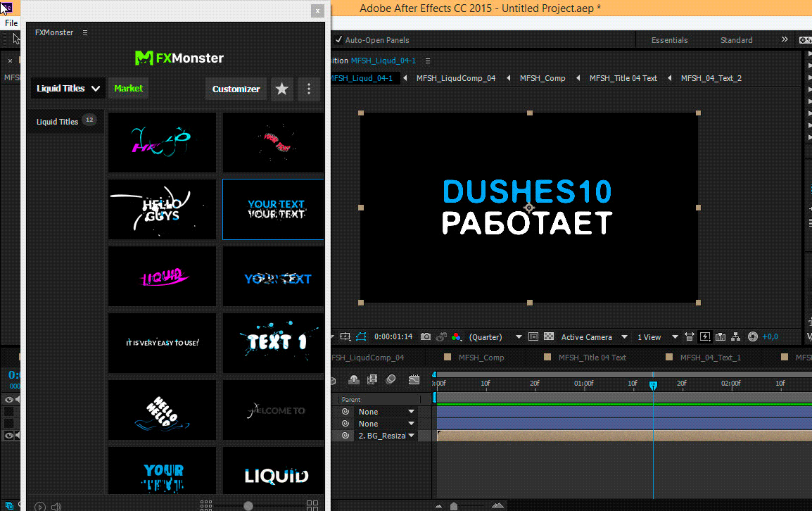Click the MFSH_04_Text_2 breadcrumb
812x511 pixels.
click(711, 78)
